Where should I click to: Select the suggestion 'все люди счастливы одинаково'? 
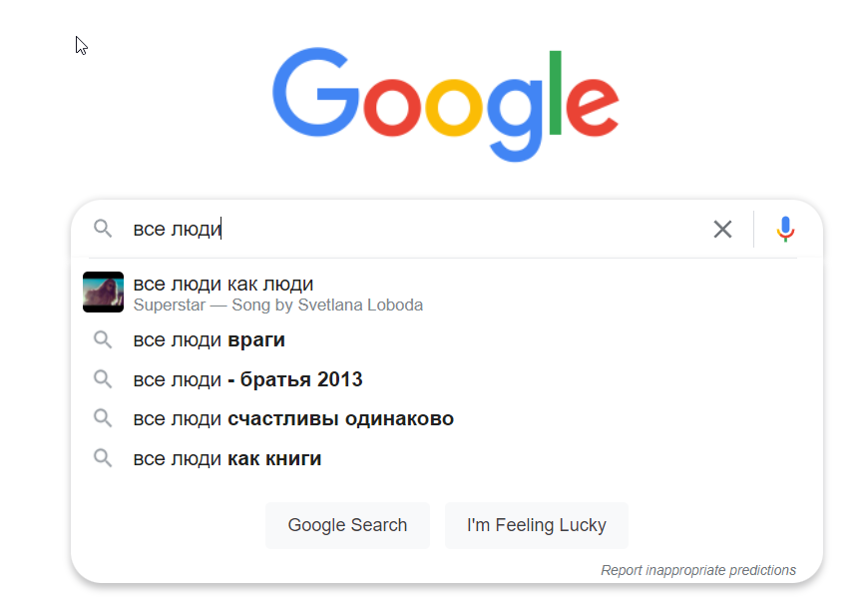pos(293,418)
